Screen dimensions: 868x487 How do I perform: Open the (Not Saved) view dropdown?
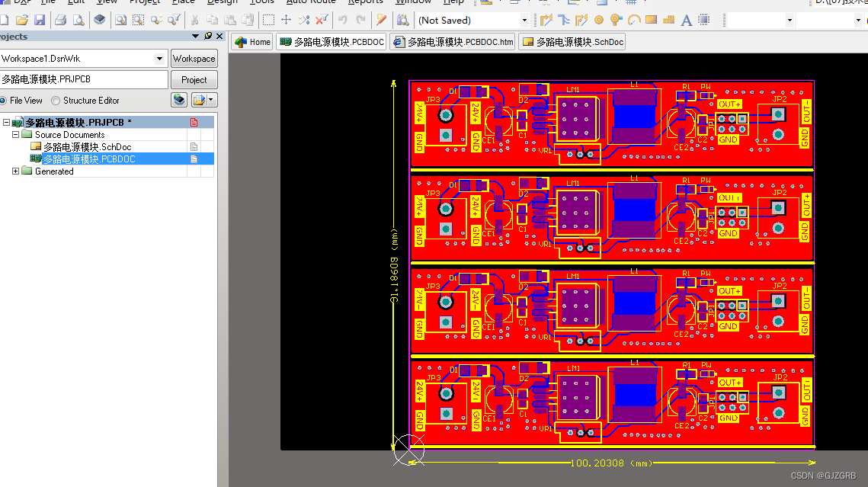click(x=524, y=21)
